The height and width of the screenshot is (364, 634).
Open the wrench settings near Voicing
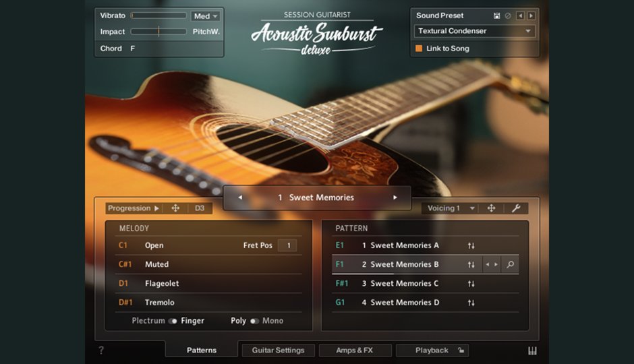point(516,208)
